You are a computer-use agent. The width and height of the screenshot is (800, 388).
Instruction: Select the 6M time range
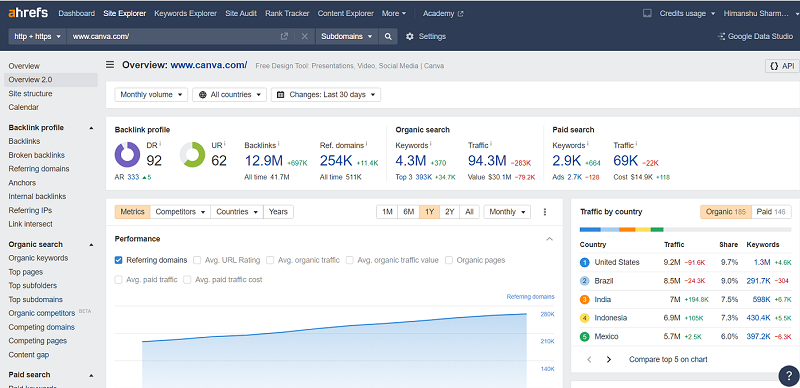point(409,212)
